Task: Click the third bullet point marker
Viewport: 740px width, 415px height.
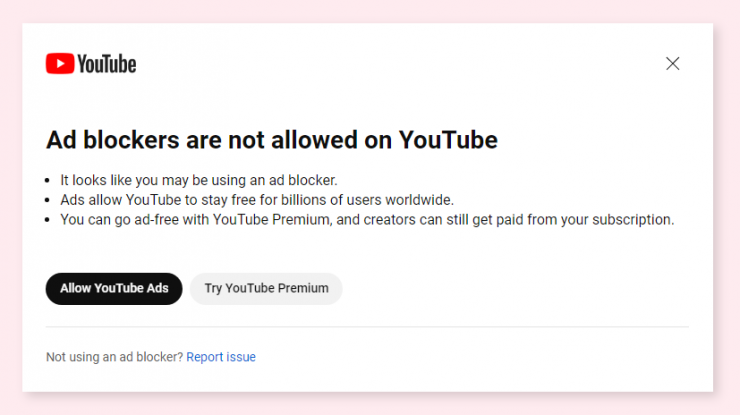Action: click(x=50, y=221)
